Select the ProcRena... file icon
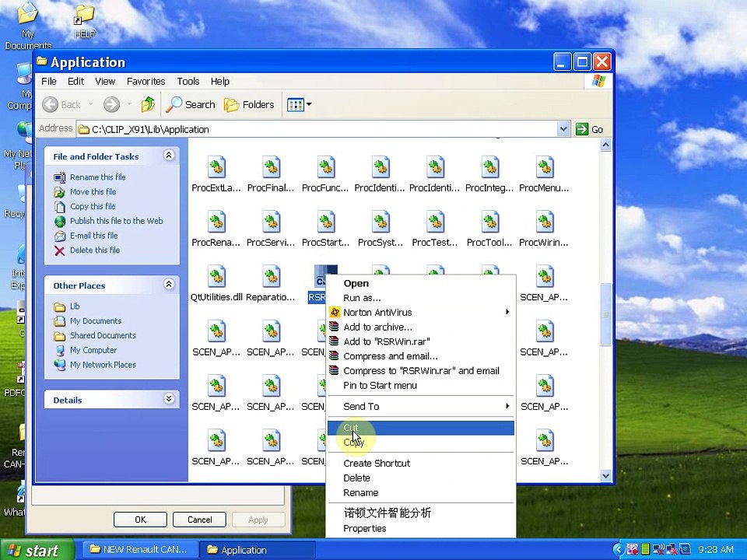 coord(216,222)
